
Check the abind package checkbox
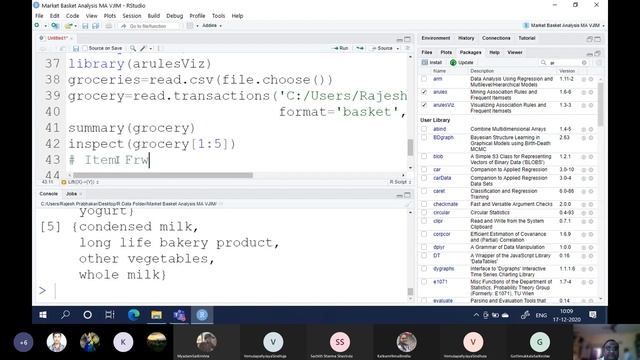(424, 129)
